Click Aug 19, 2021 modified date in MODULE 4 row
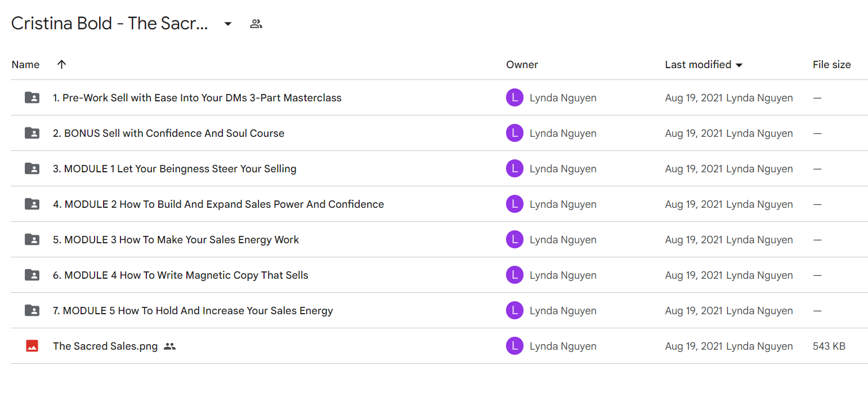 coord(693,275)
